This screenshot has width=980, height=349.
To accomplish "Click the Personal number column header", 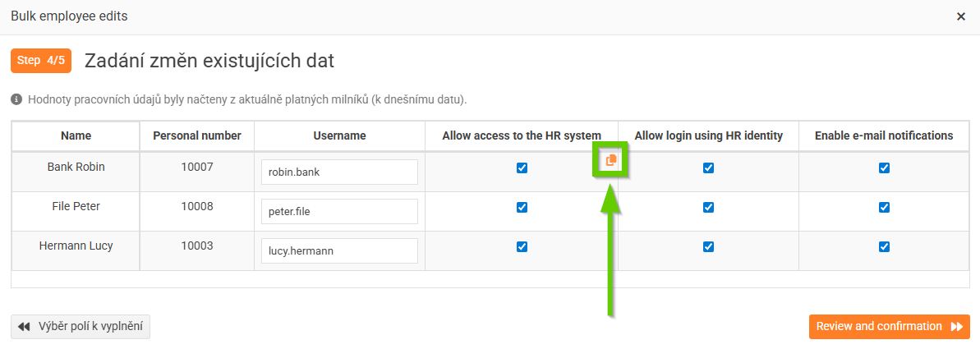I will (197, 135).
